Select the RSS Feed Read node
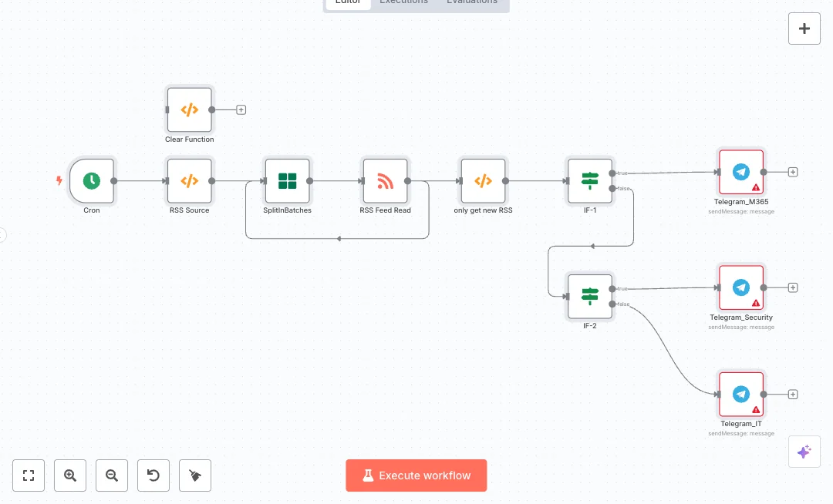833x504 pixels. (x=385, y=181)
